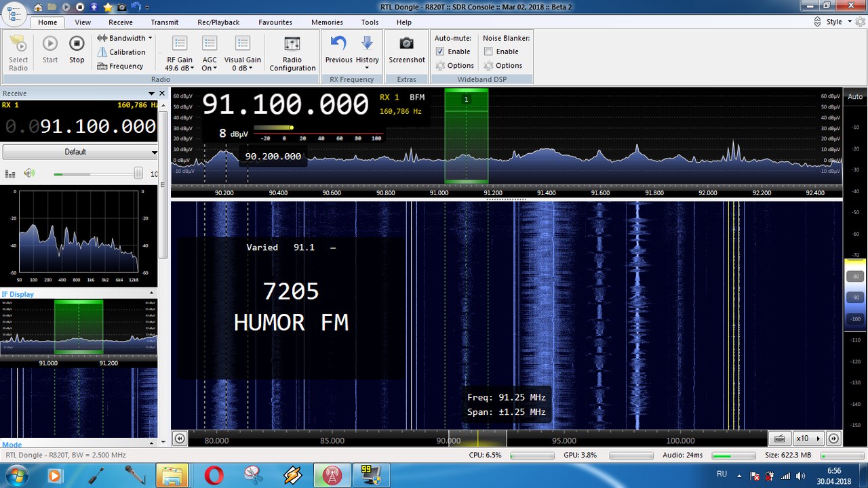Switch to the Transmit ribbon tab
This screenshot has width=868, height=488.
(x=165, y=22)
